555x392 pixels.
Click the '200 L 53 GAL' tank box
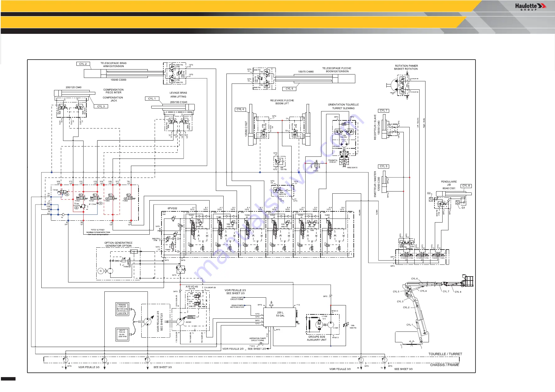[x=280, y=317]
